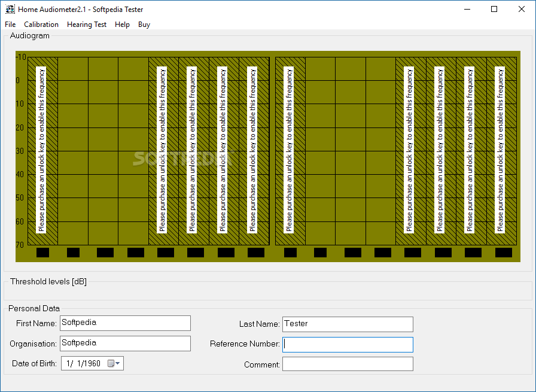
Task: Click the 30 dB axis label
Action: [x=20, y=151]
